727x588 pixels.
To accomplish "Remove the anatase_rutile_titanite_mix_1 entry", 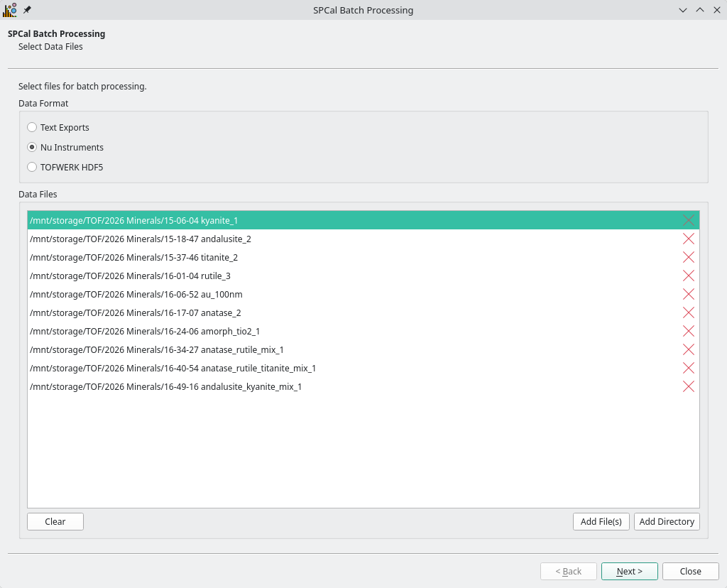I will 689,368.
